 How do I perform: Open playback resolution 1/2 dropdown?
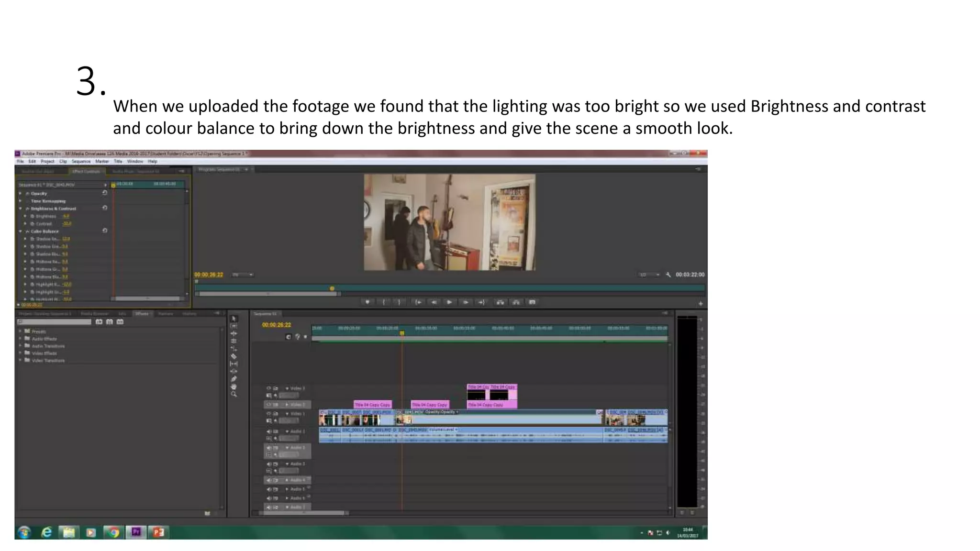pos(649,275)
